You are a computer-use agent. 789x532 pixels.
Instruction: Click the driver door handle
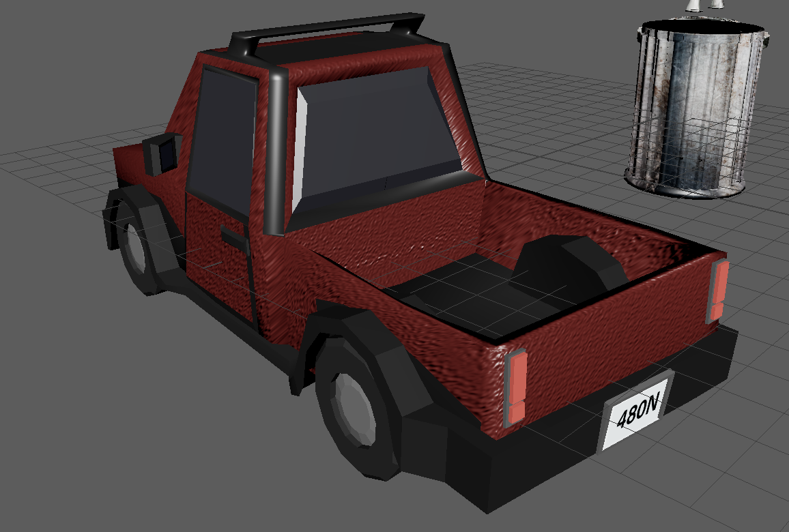(x=235, y=238)
